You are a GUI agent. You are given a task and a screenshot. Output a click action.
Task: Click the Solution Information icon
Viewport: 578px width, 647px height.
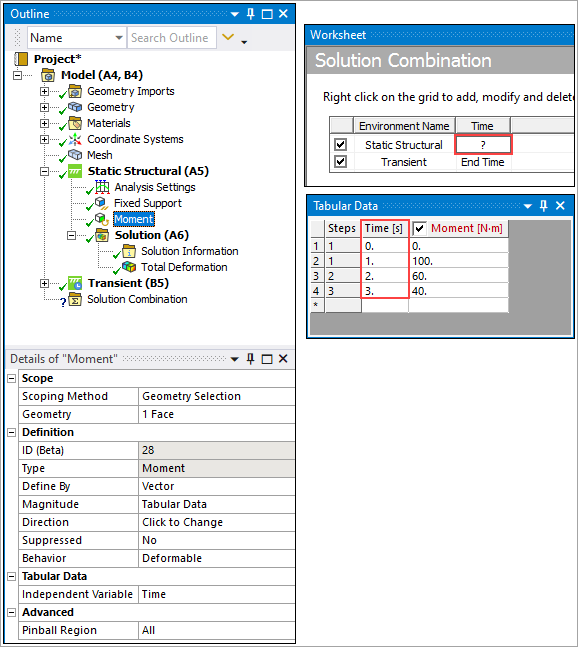(x=129, y=251)
